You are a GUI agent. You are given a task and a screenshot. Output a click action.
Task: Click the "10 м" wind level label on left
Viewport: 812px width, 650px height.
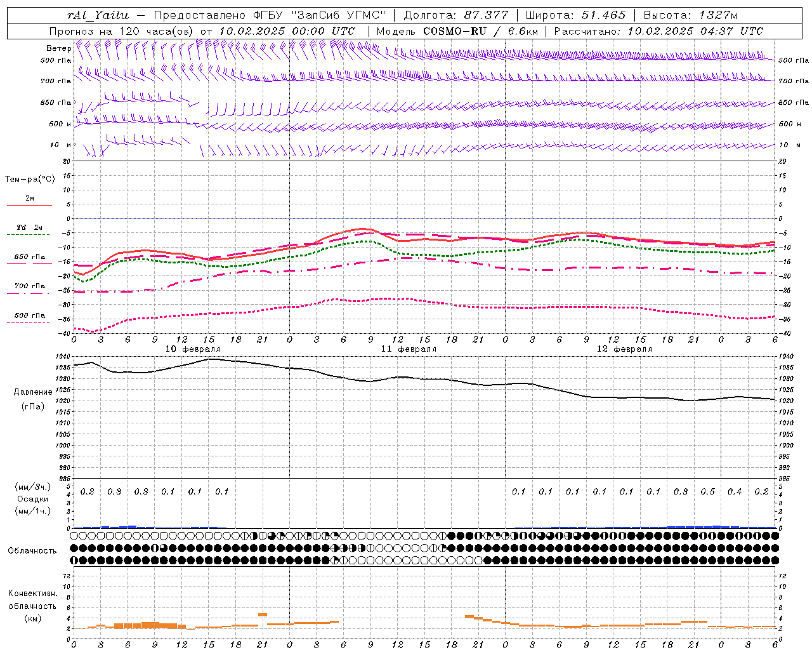coord(60,145)
